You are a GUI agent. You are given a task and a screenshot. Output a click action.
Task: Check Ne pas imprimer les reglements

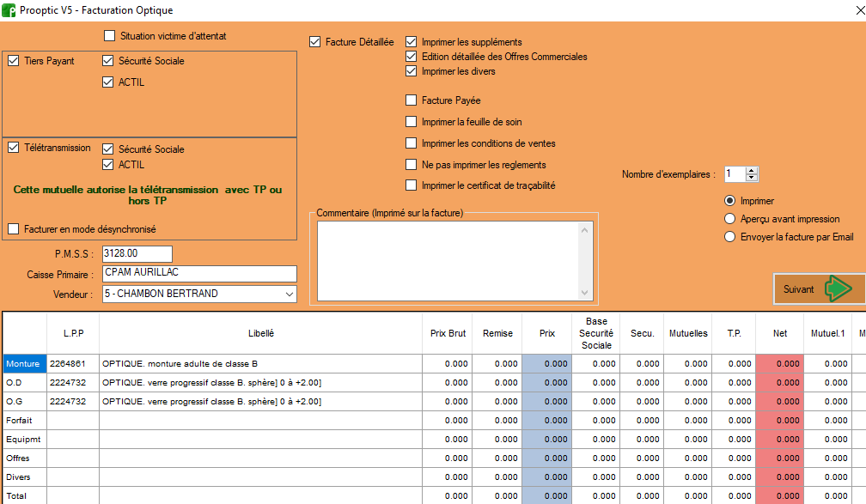tap(411, 165)
